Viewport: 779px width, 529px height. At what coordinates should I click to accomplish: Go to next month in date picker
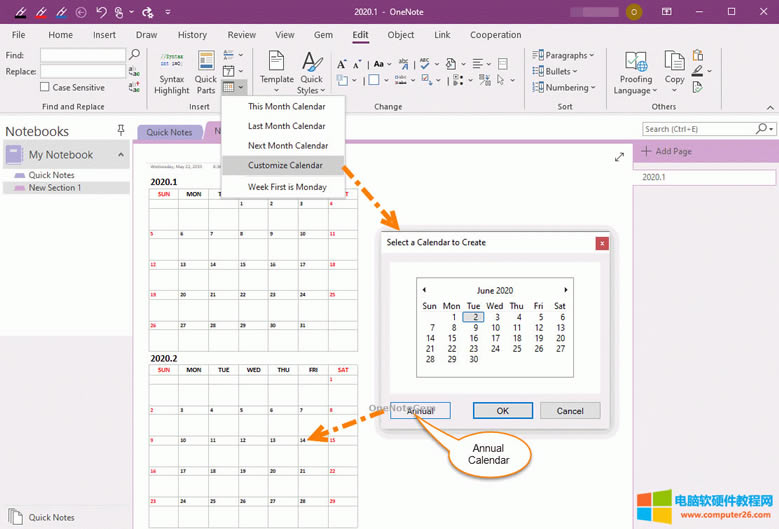point(566,290)
